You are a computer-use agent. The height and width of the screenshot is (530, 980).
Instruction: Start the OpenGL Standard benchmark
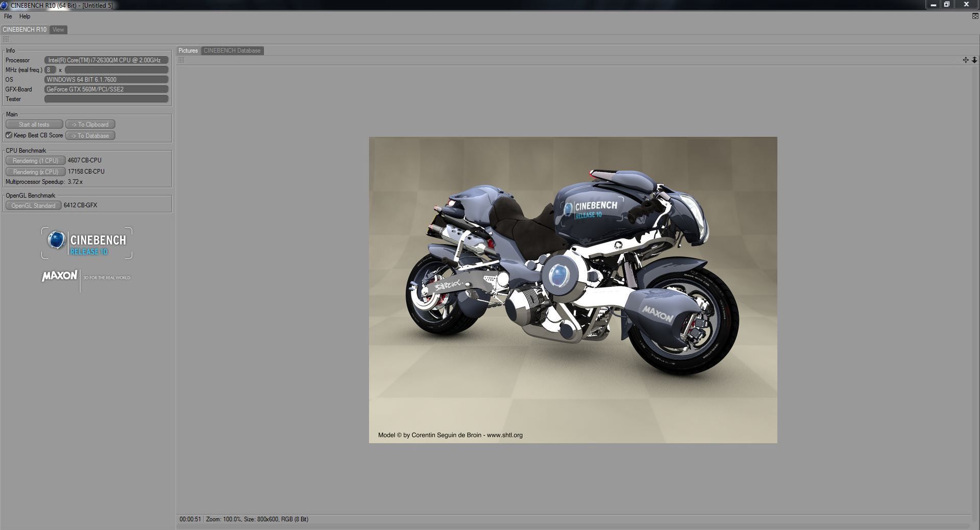pyautogui.click(x=33, y=205)
